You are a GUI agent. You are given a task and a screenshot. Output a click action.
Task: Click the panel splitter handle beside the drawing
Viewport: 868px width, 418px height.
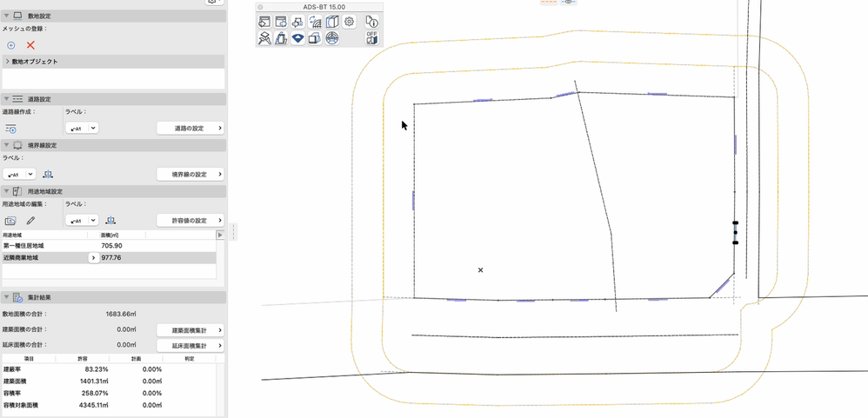233,232
